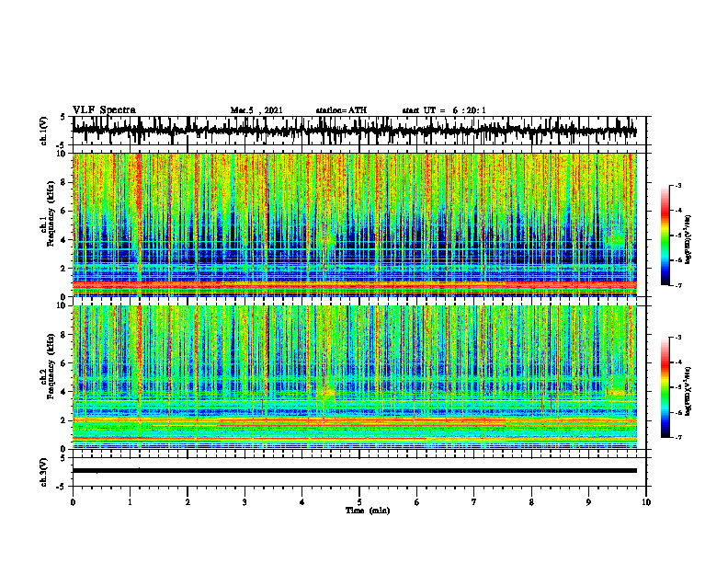Click time axis tick label "8"
The width and height of the screenshot is (728, 563).
531,502
